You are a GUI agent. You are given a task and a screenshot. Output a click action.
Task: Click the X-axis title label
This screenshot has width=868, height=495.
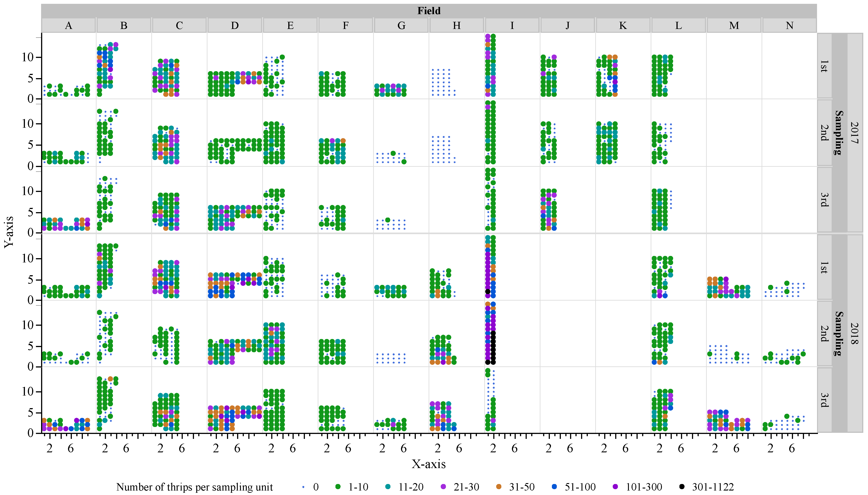428,464
